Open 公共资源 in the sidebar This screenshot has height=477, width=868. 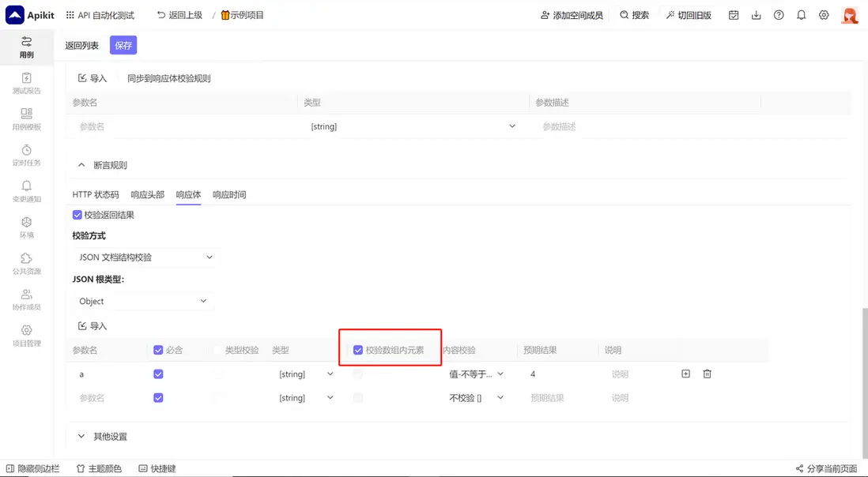[27, 265]
